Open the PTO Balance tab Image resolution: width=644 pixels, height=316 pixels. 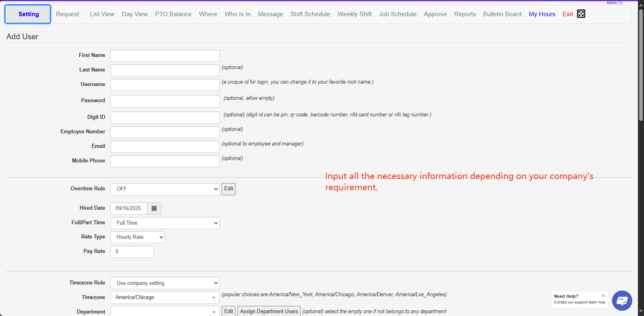coord(173,14)
